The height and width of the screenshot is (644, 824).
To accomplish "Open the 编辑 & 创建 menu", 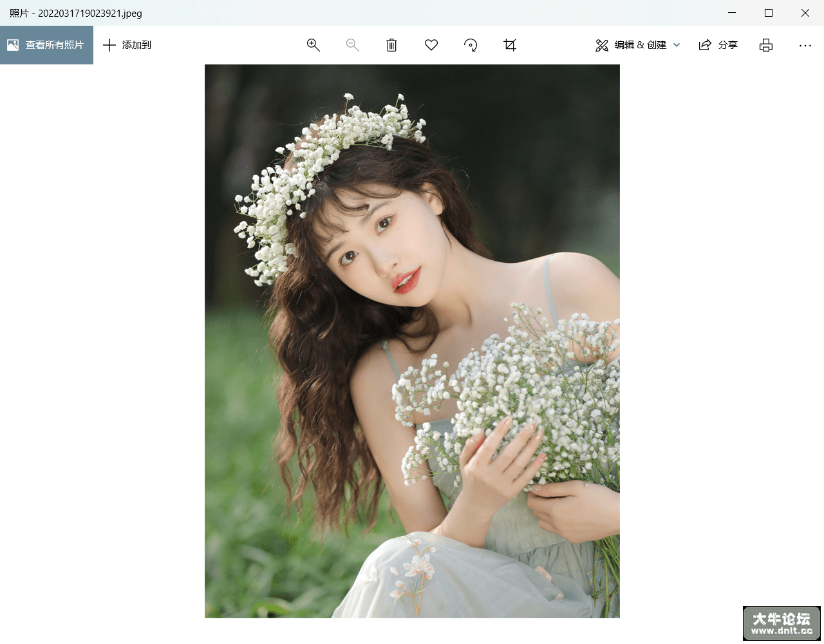I will coord(637,45).
